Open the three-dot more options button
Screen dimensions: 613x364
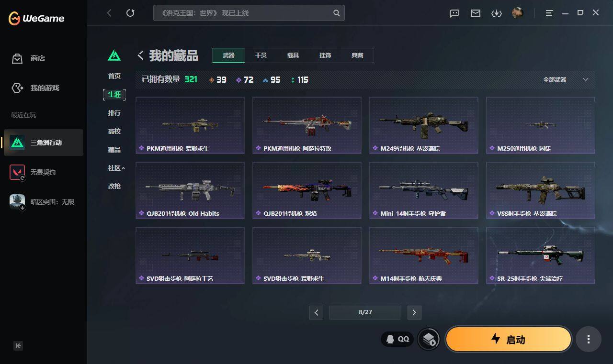pyautogui.click(x=588, y=339)
